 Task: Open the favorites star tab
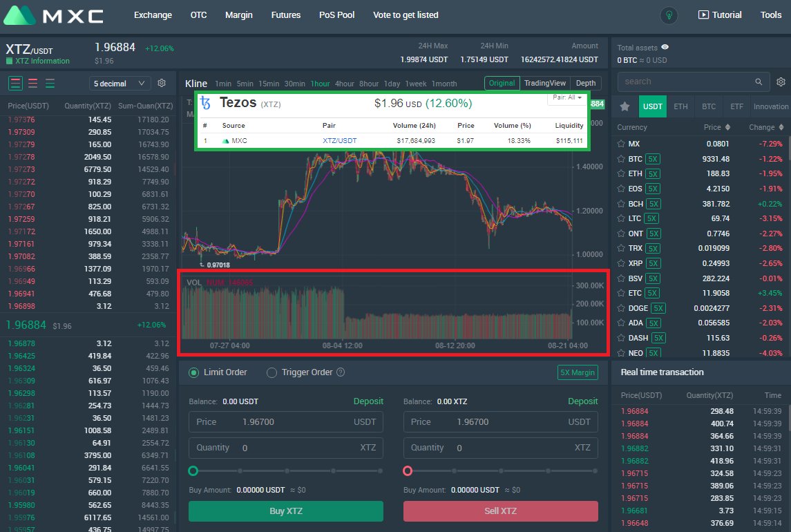[x=625, y=106]
